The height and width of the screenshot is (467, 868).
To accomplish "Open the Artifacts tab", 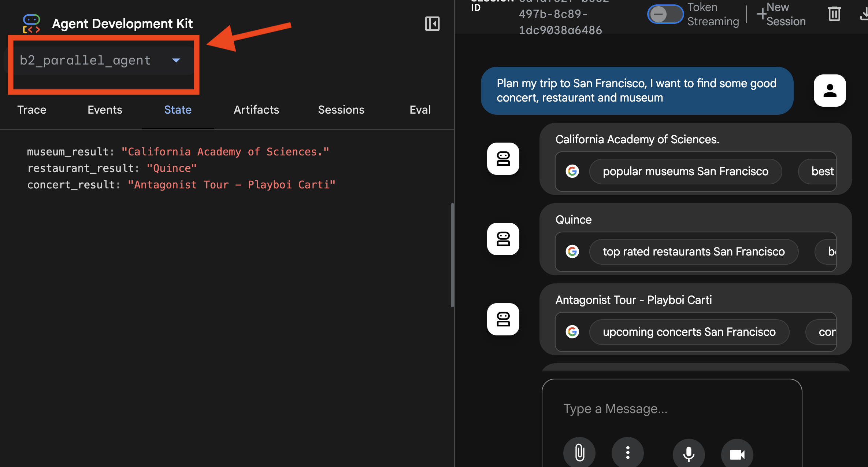I will [x=256, y=110].
